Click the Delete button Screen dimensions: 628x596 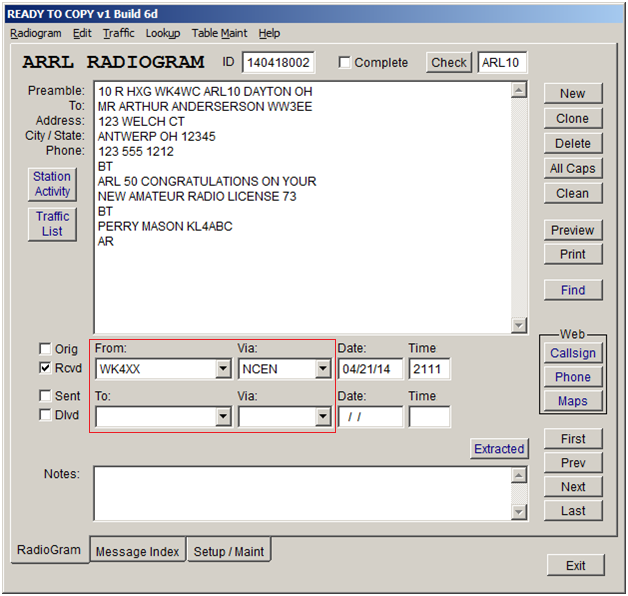click(573, 143)
